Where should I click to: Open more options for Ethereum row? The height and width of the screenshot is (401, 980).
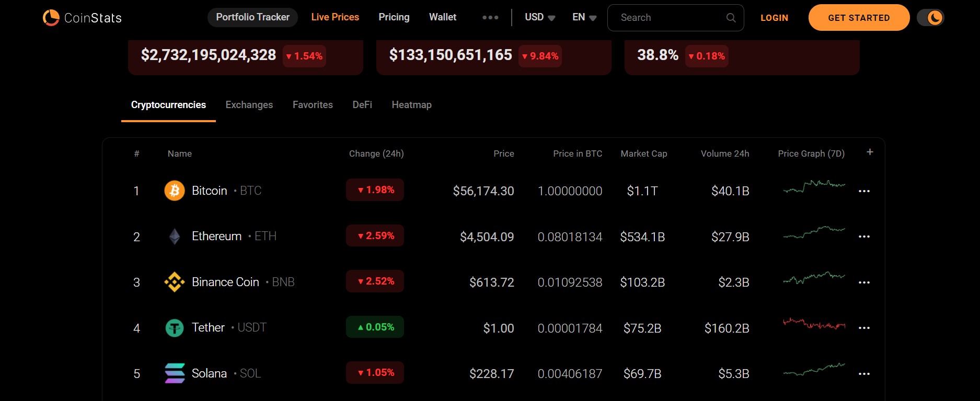[864, 237]
